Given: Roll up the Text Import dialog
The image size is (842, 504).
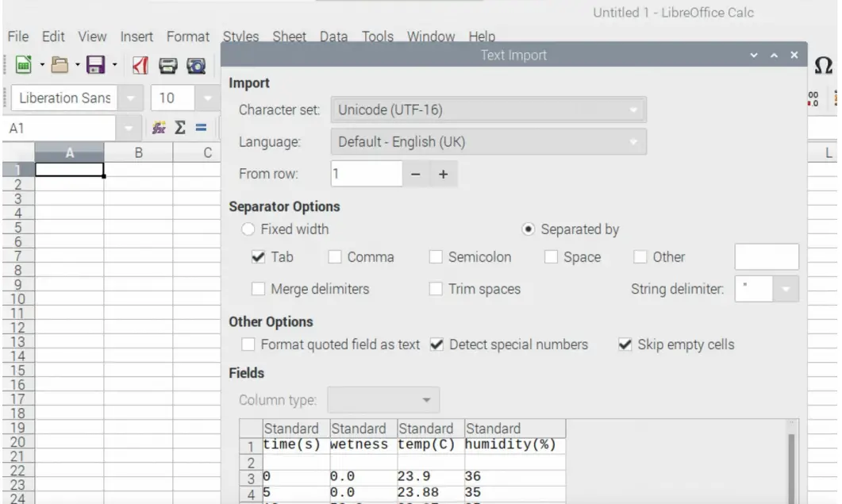Looking at the screenshot, I should (x=774, y=56).
